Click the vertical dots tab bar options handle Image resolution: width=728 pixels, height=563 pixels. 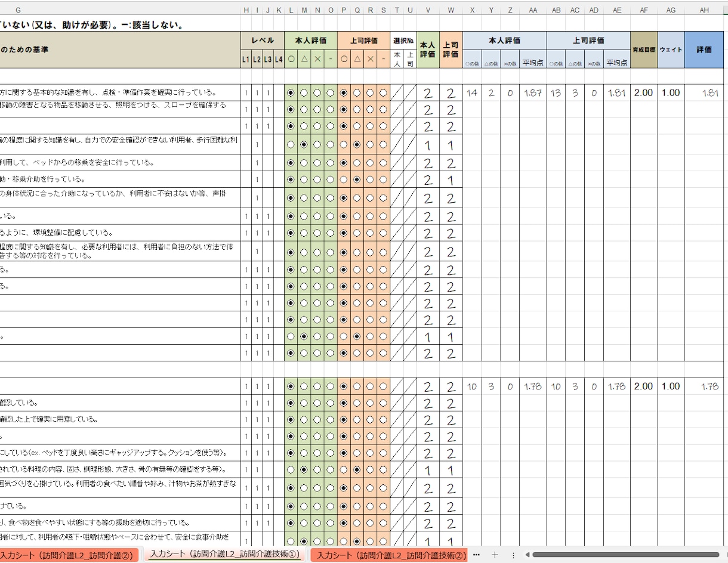(513, 555)
